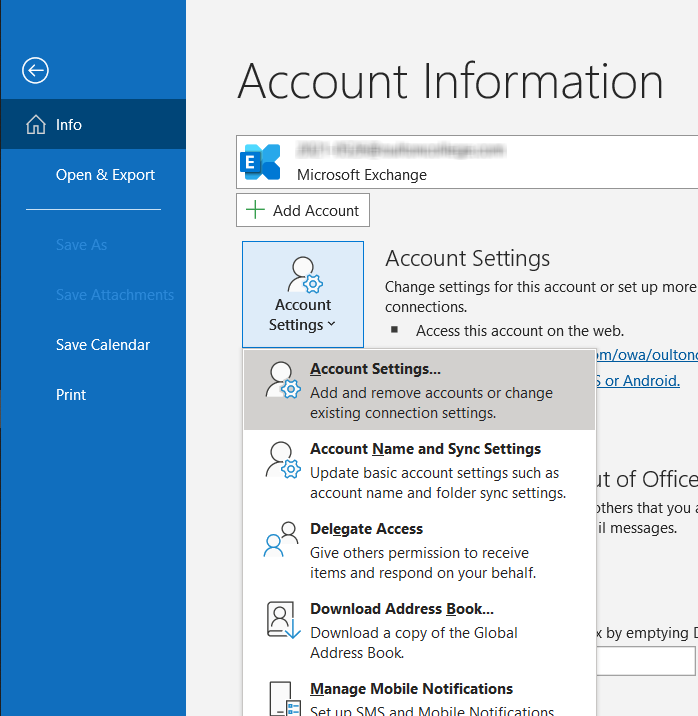Choose Print from the left menu
698x716 pixels.
(71, 395)
